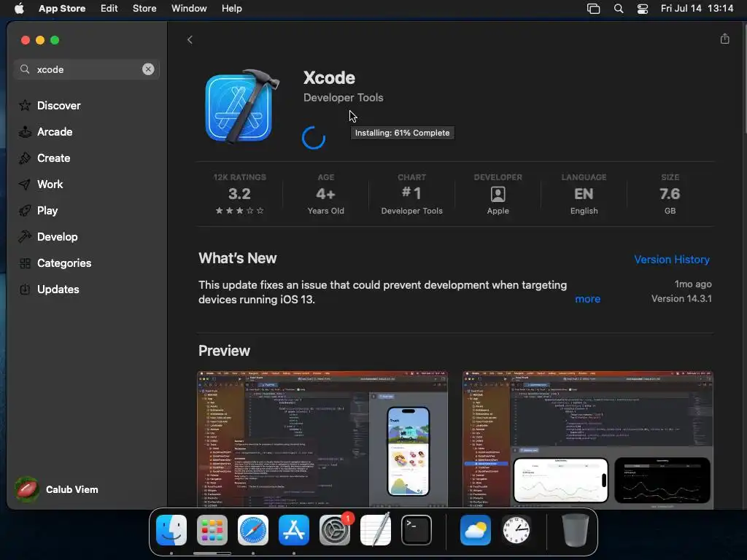The image size is (747, 560).
Task: Open Weather from the Dock
Action: coord(476,530)
